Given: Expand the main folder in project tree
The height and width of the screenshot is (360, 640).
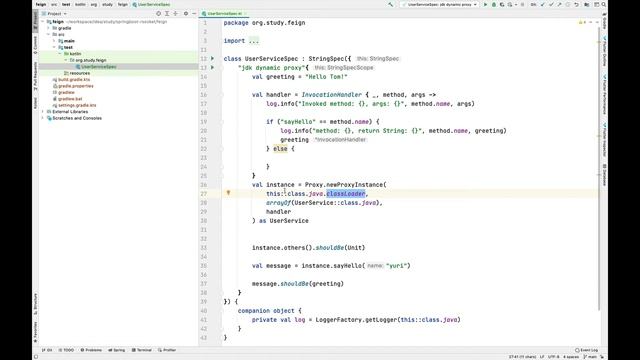Looking at the screenshot, I should [54, 41].
